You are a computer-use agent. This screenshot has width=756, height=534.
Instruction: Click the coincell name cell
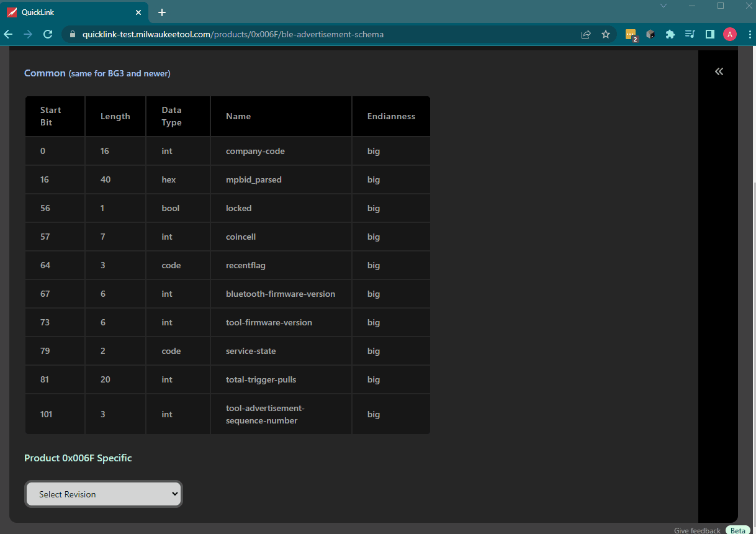click(281, 237)
